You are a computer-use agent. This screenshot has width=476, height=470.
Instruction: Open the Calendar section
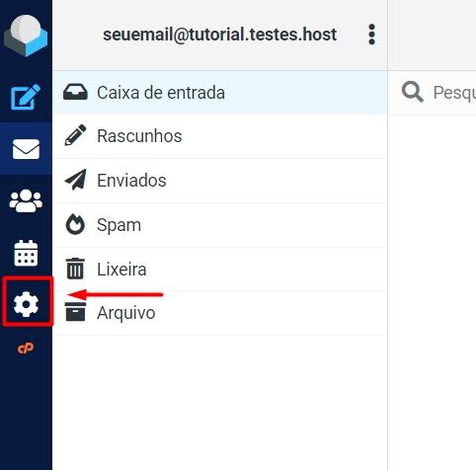pyautogui.click(x=26, y=253)
